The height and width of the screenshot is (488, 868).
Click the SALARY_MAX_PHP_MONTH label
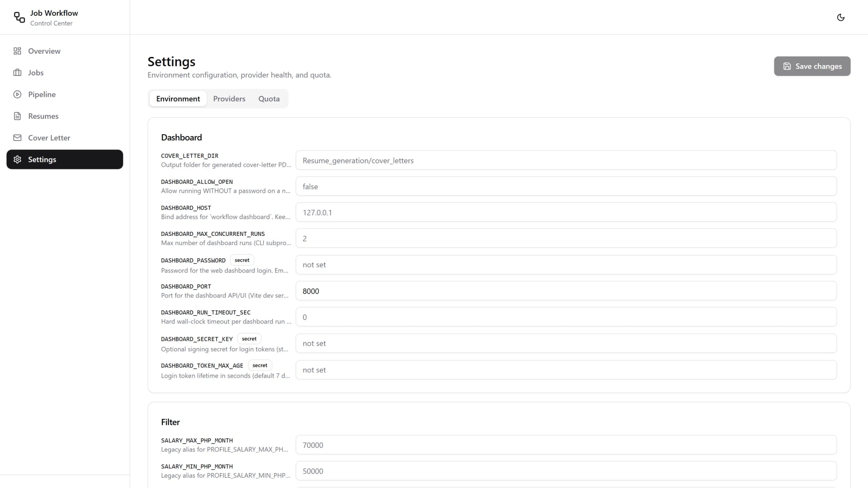click(197, 441)
